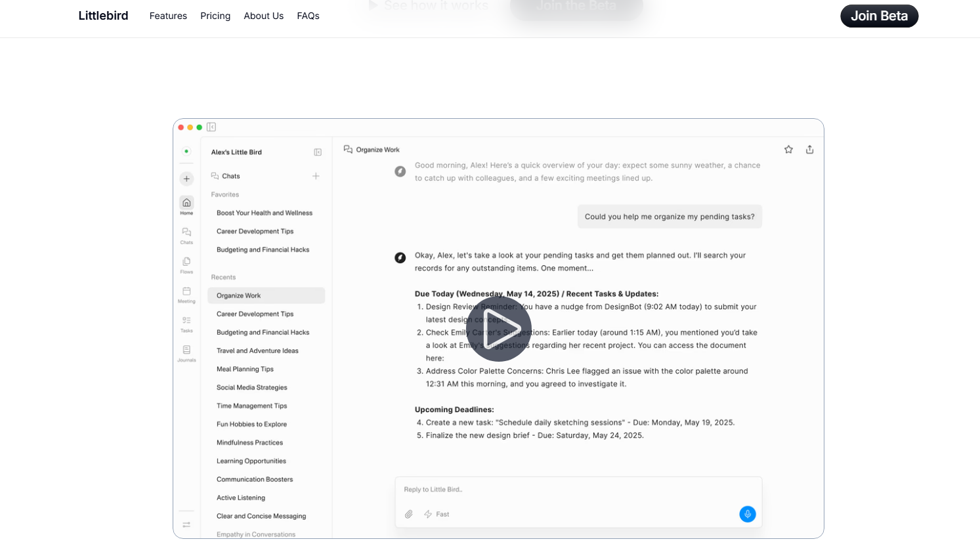Open the Features menu item
Screen dimensions: 980x556
click(x=168, y=16)
